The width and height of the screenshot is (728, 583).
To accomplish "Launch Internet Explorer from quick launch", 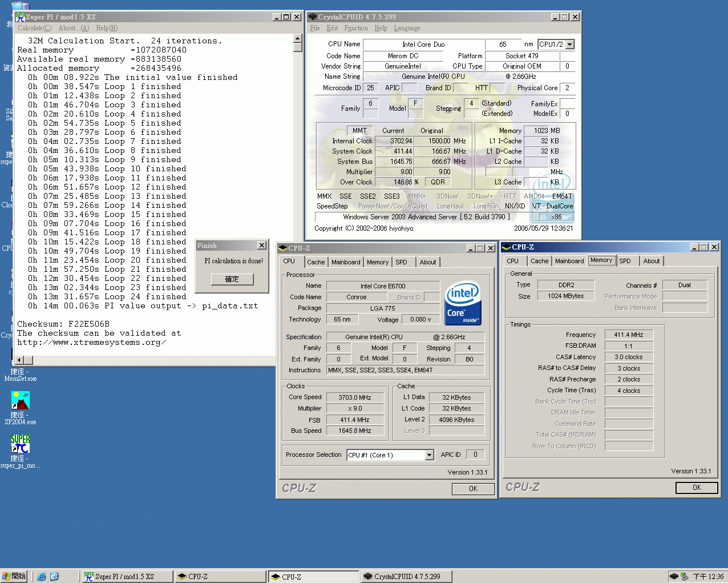I will pyautogui.click(x=41, y=576).
